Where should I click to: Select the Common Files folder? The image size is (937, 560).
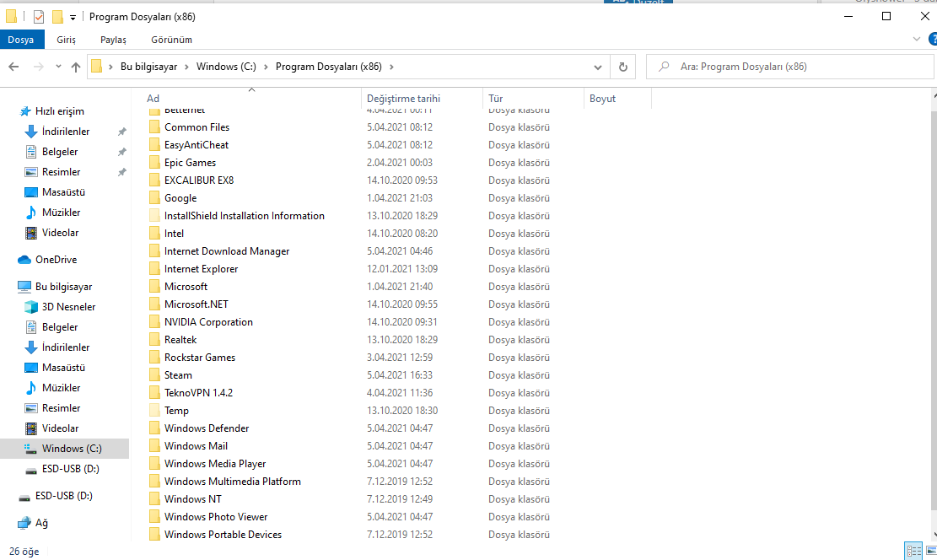coord(197,127)
